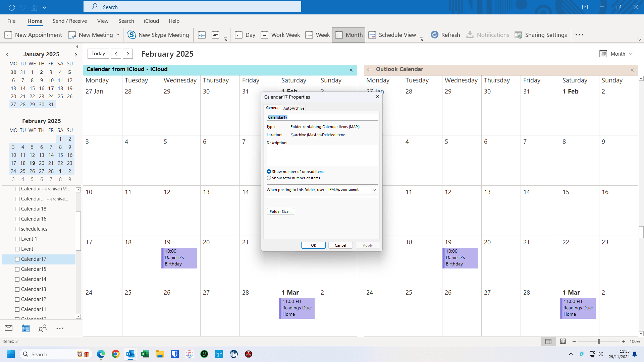Switch to Mail module icon

point(9,328)
